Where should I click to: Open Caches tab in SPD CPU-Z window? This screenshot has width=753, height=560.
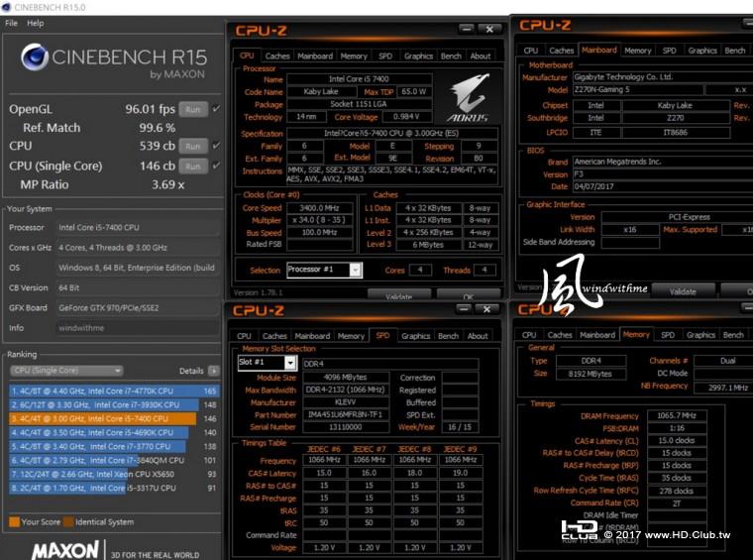(x=274, y=336)
